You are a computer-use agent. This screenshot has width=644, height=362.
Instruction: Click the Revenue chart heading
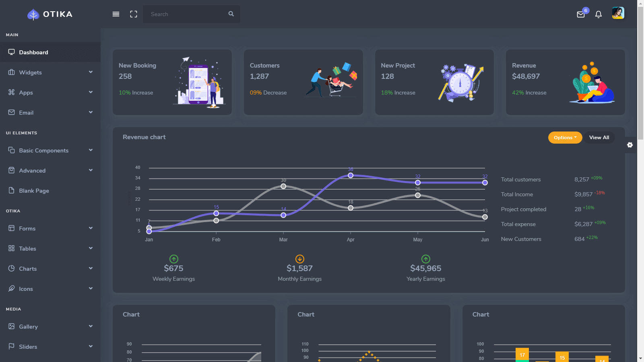coord(144,137)
